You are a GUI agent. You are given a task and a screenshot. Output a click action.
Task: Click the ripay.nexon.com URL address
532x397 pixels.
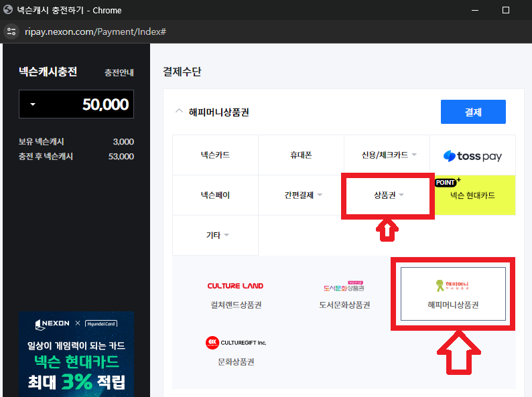coord(95,31)
